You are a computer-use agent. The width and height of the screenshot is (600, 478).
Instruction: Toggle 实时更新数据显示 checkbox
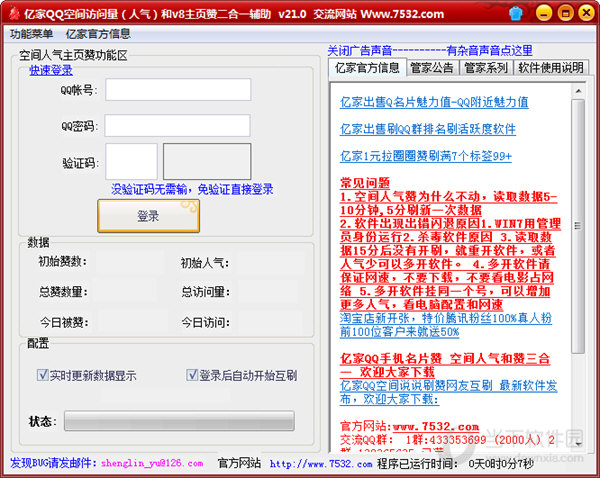pos(43,376)
